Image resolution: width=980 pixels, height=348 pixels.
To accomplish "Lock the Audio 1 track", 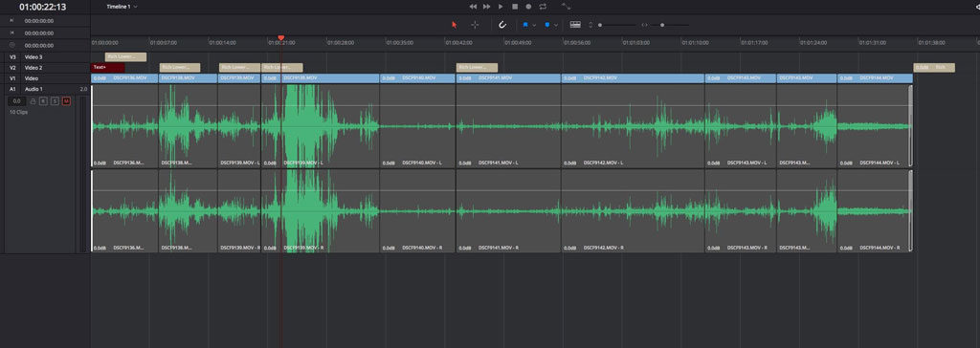I will pos(33,100).
